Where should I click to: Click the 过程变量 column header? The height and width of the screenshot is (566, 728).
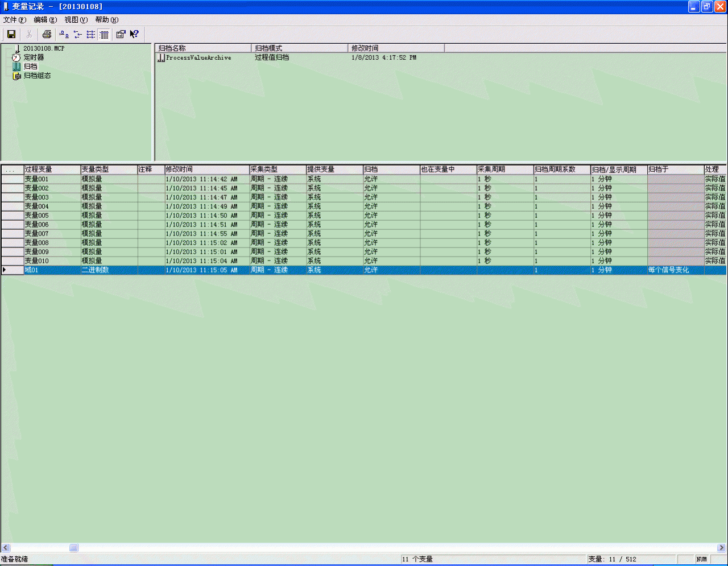[52, 169]
